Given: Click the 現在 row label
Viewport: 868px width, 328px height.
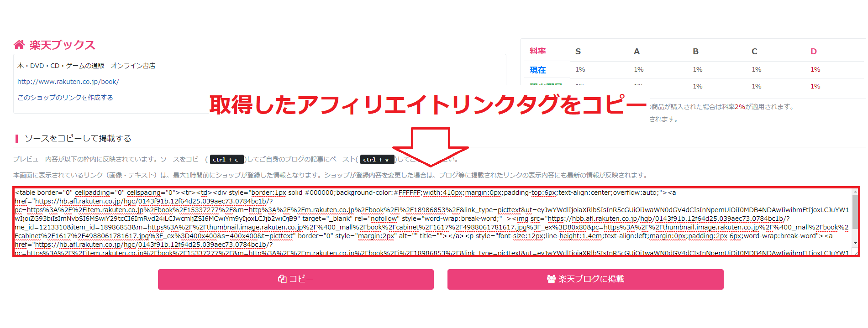Looking at the screenshot, I should click(x=538, y=70).
